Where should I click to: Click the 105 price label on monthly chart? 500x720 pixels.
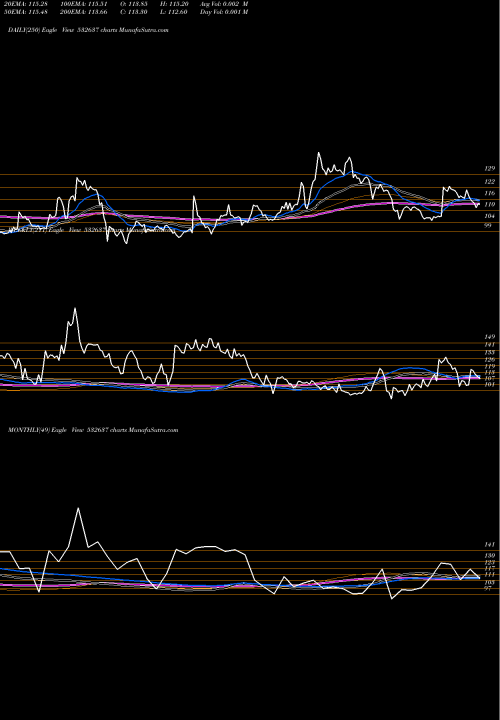(x=489, y=582)
